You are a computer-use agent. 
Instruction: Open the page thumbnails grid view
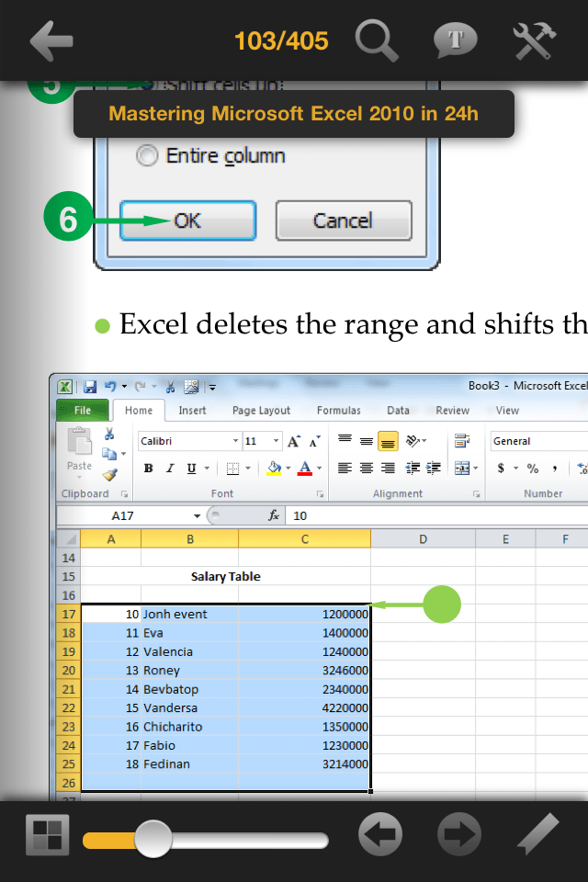pyautogui.click(x=47, y=835)
